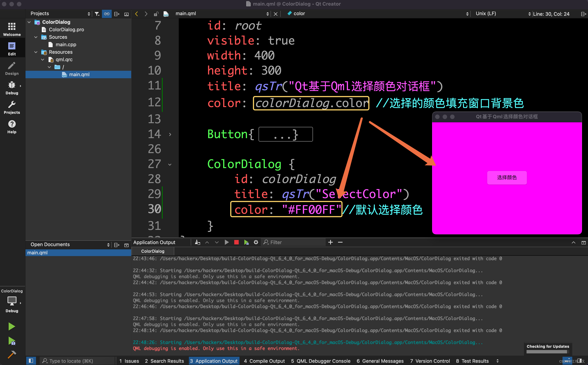Image resolution: width=588 pixels, height=365 pixels.
Task: Switch to Design mode
Action: pyautogui.click(x=12, y=69)
